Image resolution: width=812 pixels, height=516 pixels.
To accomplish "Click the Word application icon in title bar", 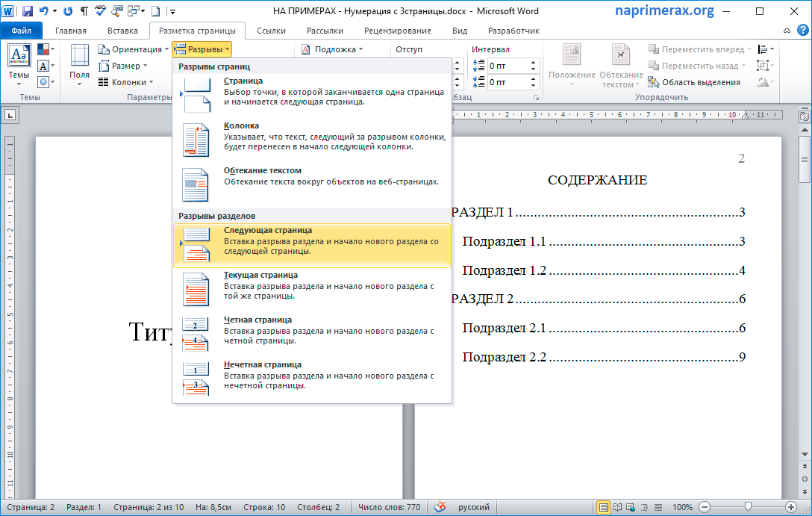I will pyautogui.click(x=8, y=11).
